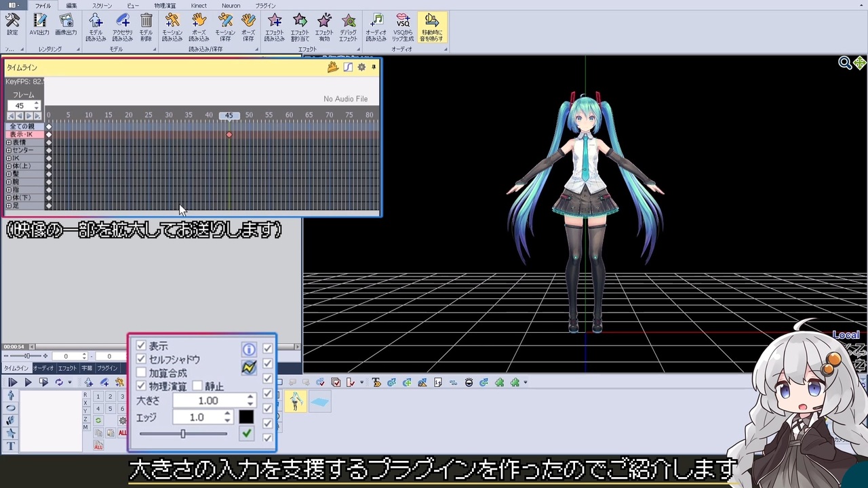This screenshot has height=488, width=868.
Task: Switch to the 物理演算 ribbon tab
Action: click(165, 5)
